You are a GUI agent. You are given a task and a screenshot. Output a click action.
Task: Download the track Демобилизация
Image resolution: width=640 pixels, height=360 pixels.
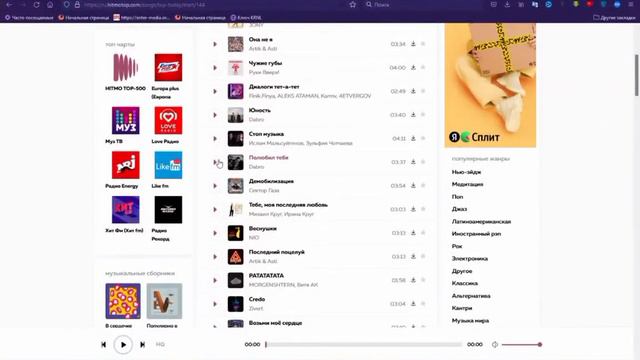(x=413, y=186)
